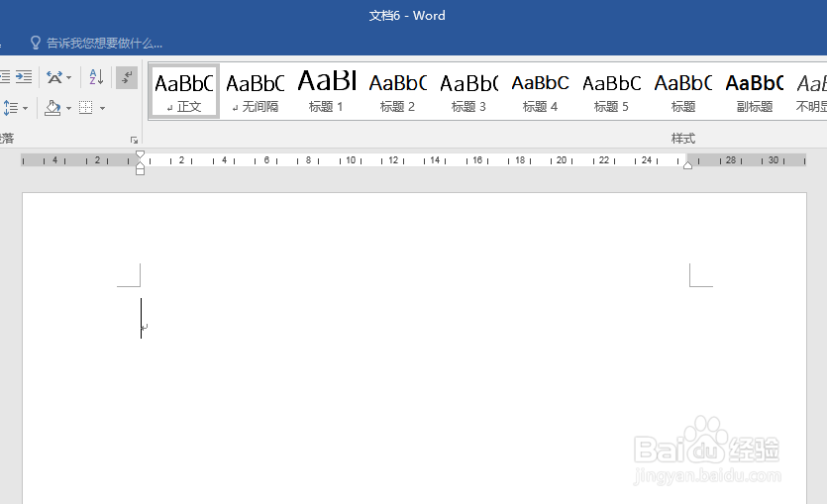This screenshot has width=827, height=504.
Task: Click the first line indent marker on ruler
Action: click(x=140, y=155)
